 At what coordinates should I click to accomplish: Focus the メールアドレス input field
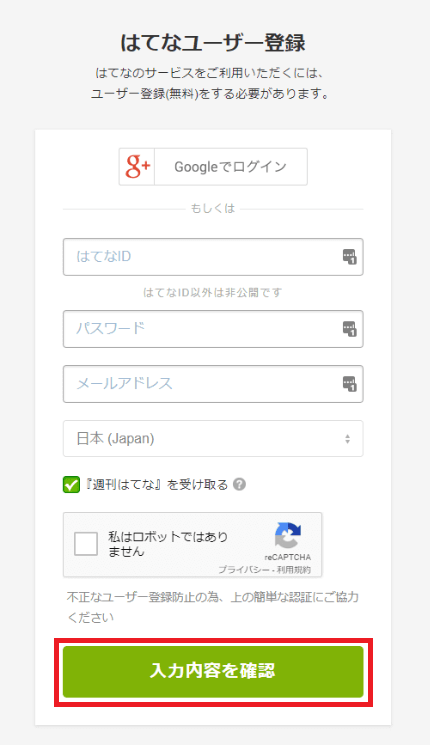pyautogui.click(x=213, y=384)
